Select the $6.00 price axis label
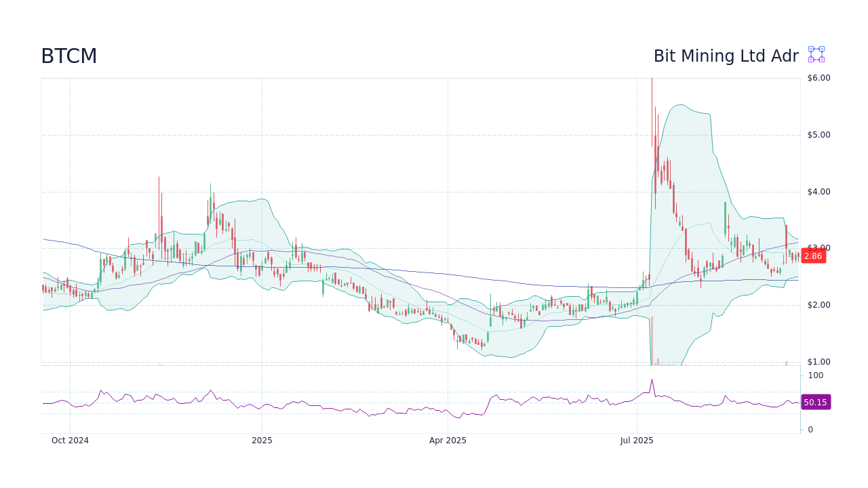868x488 pixels. pyautogui.click(x=819, y=77)
